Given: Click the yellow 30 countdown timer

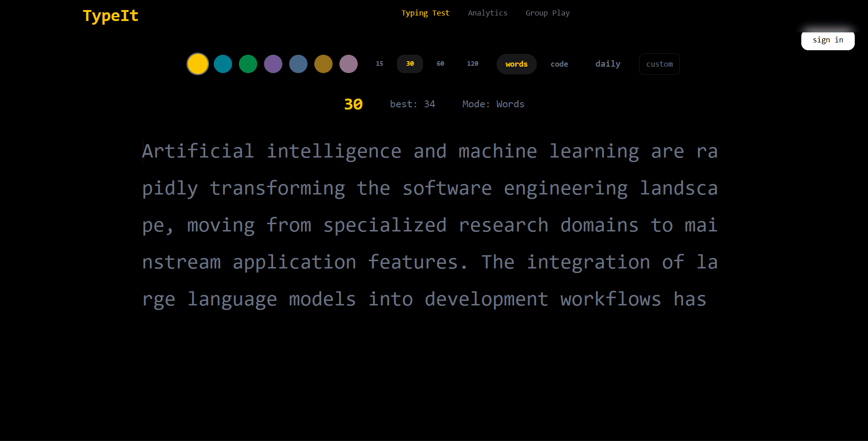Looking at the screenshot, I should tap(353, 105).
